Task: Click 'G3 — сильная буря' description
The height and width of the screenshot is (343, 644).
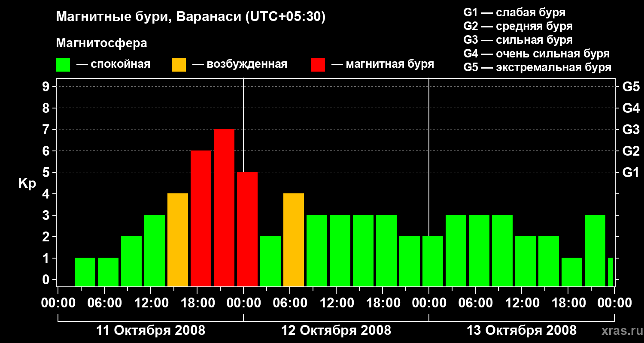Action: tap(518, 40)
